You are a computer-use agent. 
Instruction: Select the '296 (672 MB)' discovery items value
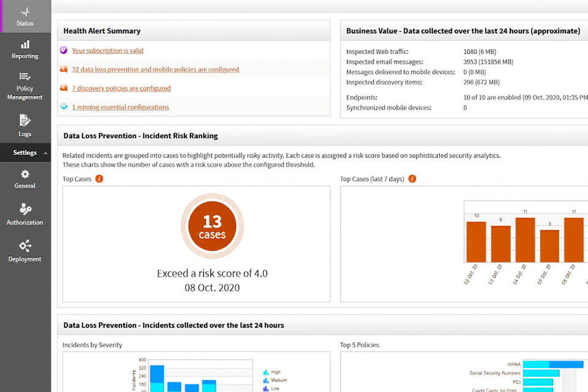(x=481, y=82)
